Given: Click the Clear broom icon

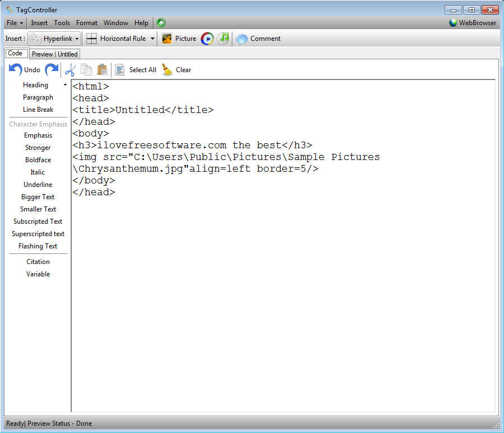Looking at the screenshot, I should point(166,69).
